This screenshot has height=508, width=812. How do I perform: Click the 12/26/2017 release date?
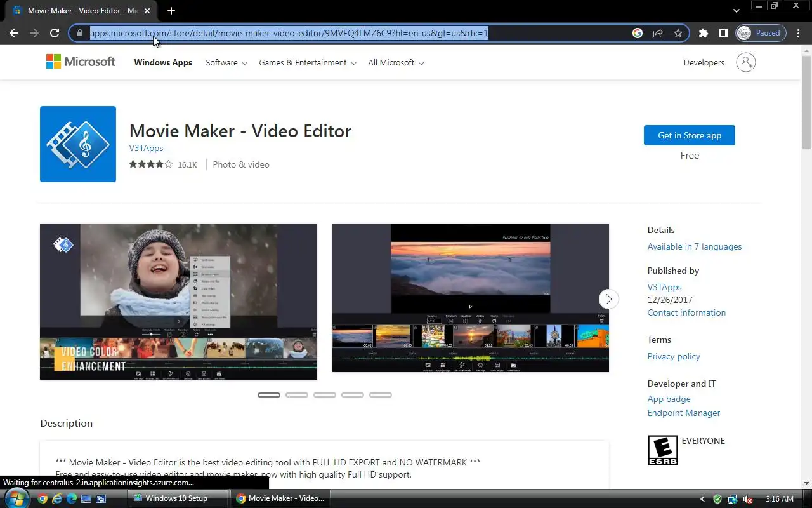tap(670, 300)
